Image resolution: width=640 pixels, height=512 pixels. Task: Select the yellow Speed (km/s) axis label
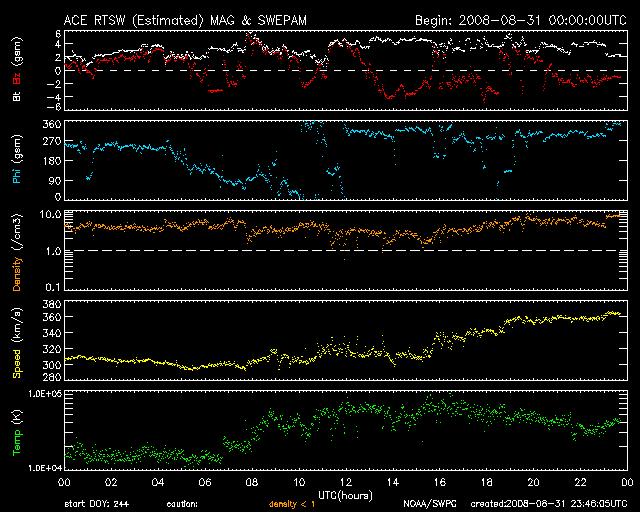(17, 343)
